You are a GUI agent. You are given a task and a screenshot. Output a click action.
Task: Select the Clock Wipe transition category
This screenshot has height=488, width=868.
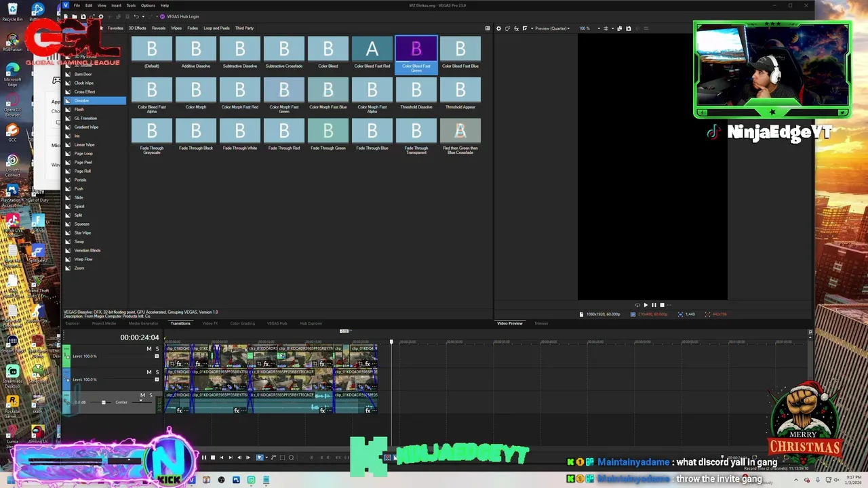click(84, 83)
